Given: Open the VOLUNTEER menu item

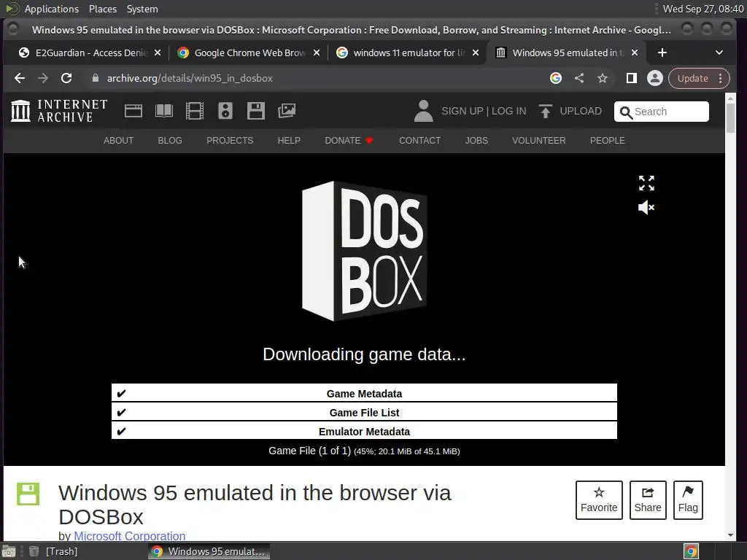Looking at the screenshot, I should (539, 141).
